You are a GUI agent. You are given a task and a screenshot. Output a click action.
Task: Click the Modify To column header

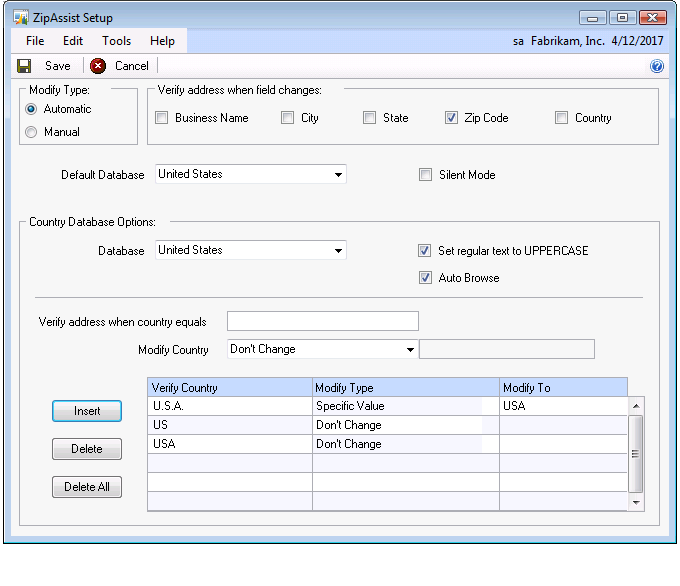click(563, 387)
